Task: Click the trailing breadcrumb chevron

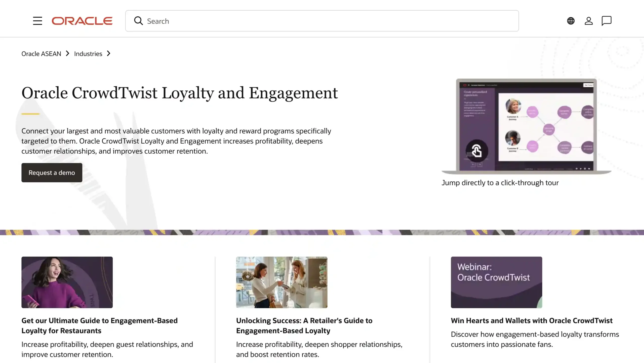Action: (x=109, y=53)
